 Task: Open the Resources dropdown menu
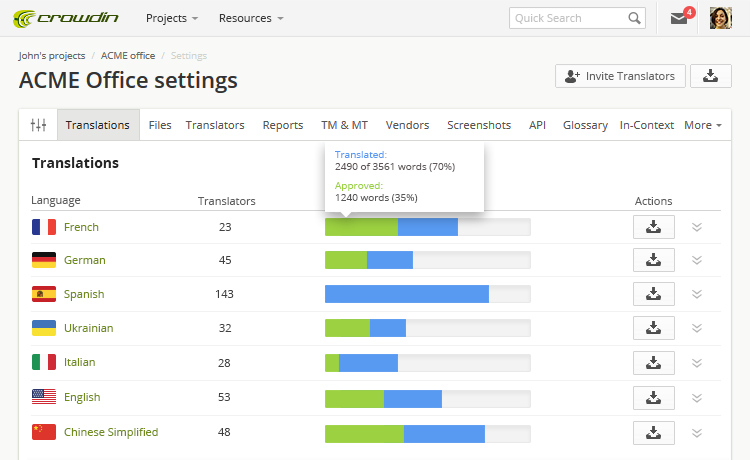click(251, 18)
